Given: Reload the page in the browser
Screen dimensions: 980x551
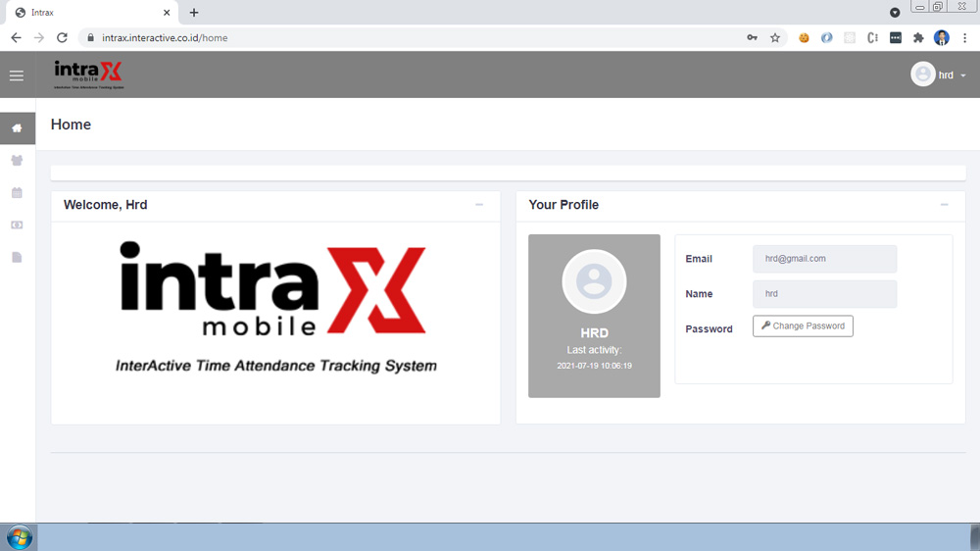Looking at the screenshot, I should click(x=62, y=38).
